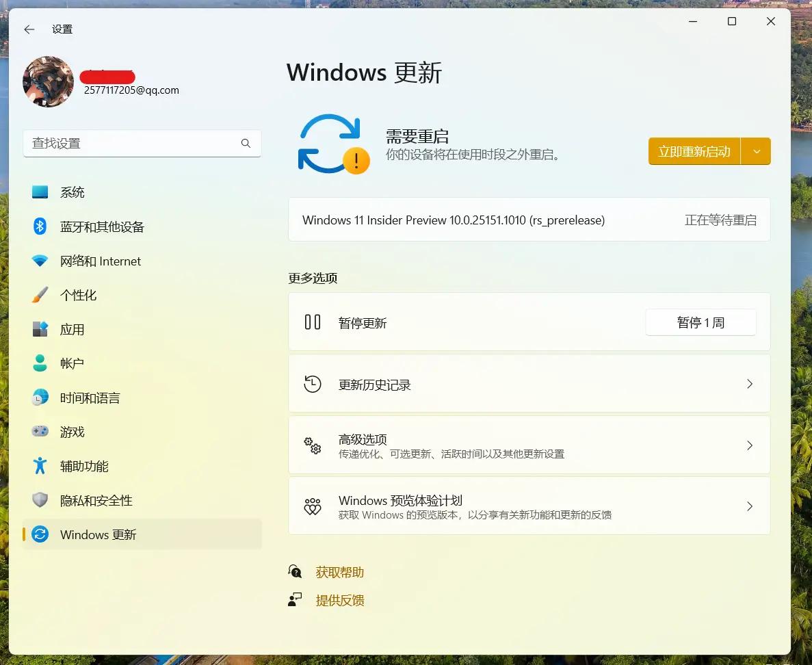Click 正在等待重启 status text
This screenshot has width=812, height=665.
(x=720, y=220)
